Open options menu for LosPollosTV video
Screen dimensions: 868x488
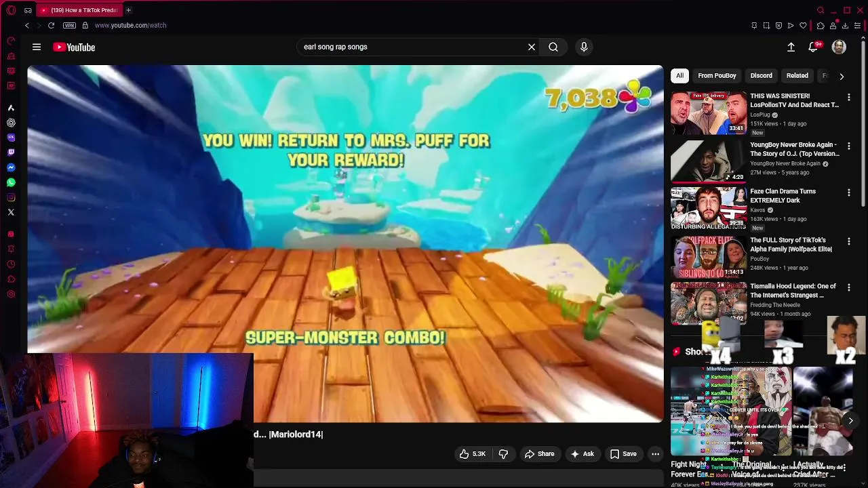(848, 98)
